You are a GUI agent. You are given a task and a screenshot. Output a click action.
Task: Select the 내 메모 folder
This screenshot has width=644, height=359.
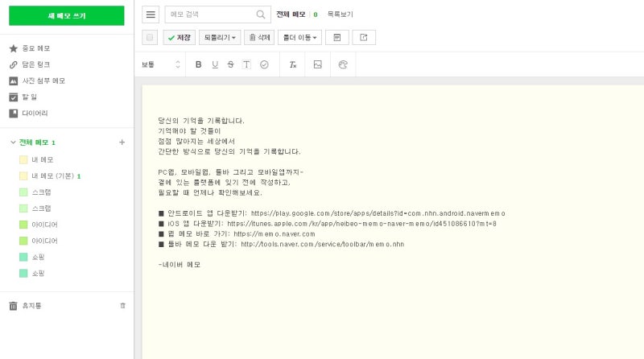pos(43,160)
